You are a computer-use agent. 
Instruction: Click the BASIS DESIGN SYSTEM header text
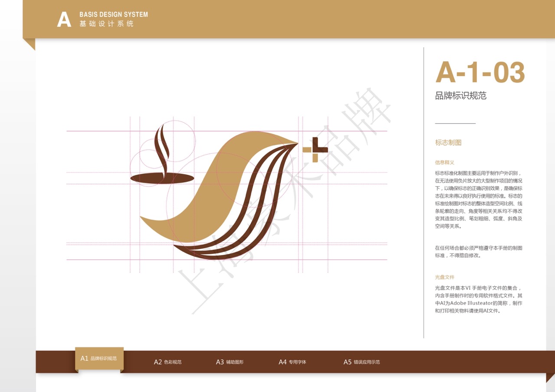(x=114, y=15)
